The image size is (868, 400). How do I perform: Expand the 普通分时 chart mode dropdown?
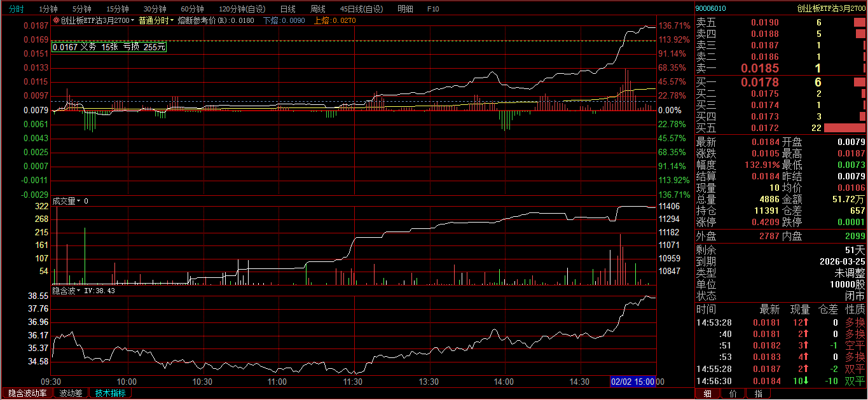click(156, 20)
